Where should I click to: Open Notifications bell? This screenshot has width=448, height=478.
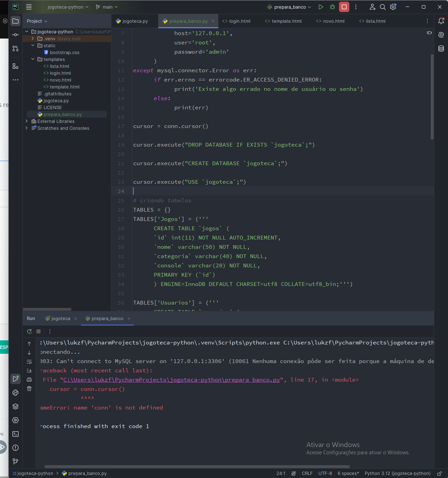pyautogui.click(x=441, y=21)
